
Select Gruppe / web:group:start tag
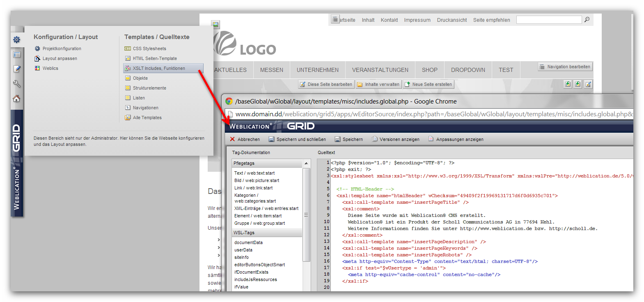pyautogui.click(x=259, y=223)
